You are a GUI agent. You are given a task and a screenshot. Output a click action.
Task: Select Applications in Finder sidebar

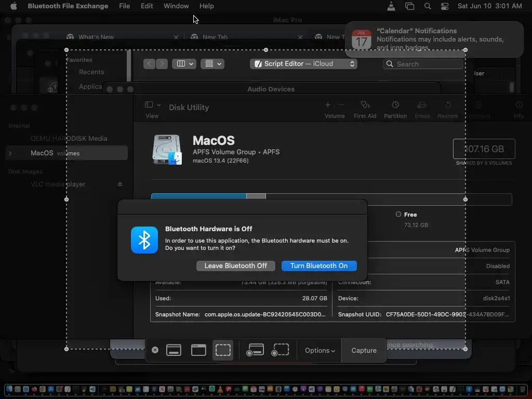[90, 87]
